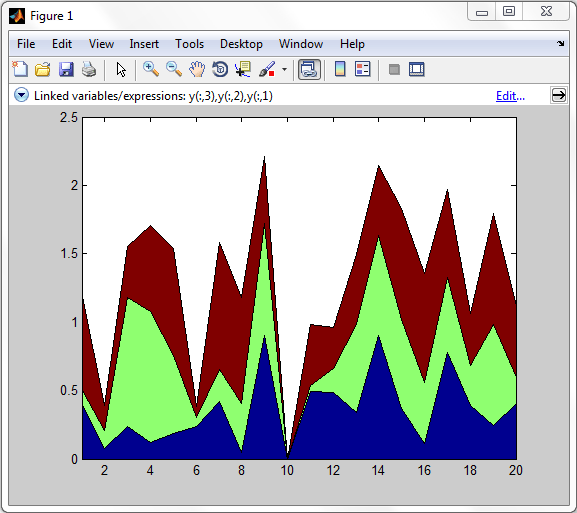Select the Rotate 3D tool
Screen dimensions: 577x513
(220, 69)
